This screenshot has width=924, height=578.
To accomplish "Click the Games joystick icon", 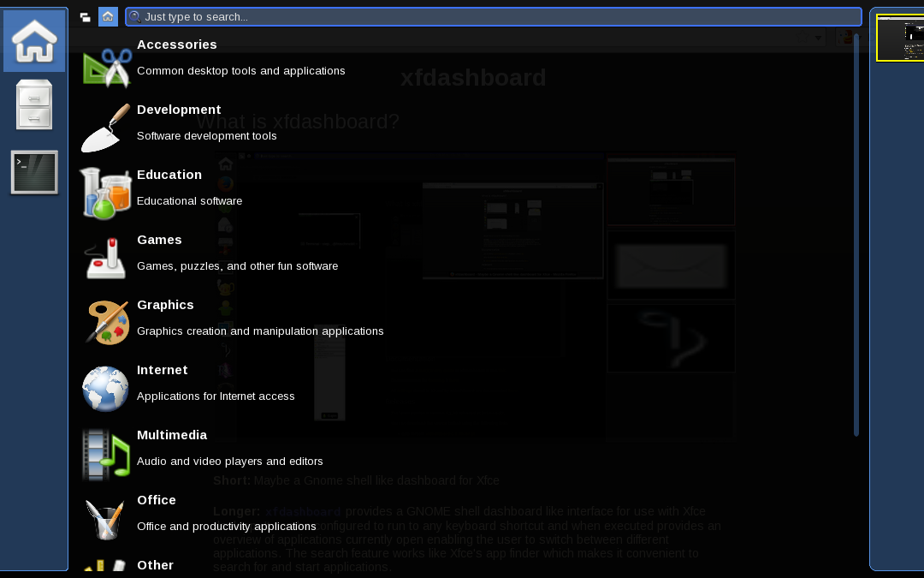I will tap(106, 259).
